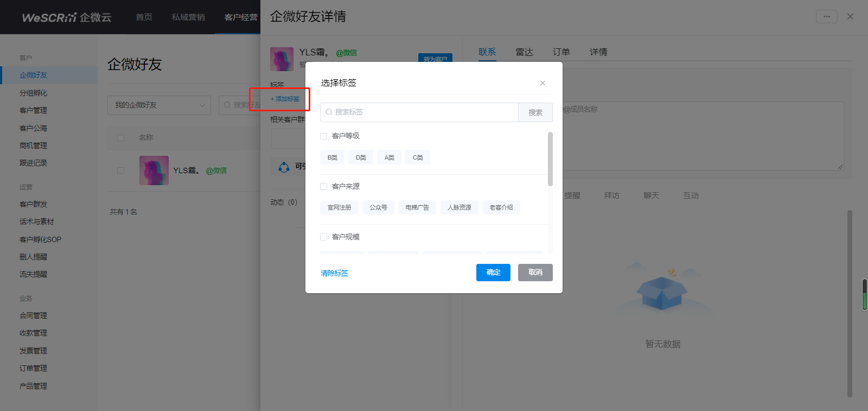The image size is (868, 411).
Task: Select the A类 tag
Action: 389,157
